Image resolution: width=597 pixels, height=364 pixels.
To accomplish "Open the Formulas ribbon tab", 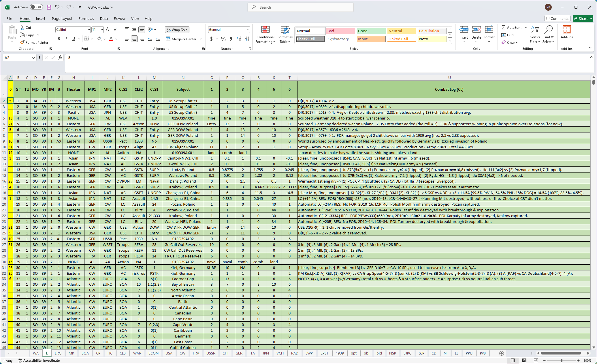I will point(86,18).
